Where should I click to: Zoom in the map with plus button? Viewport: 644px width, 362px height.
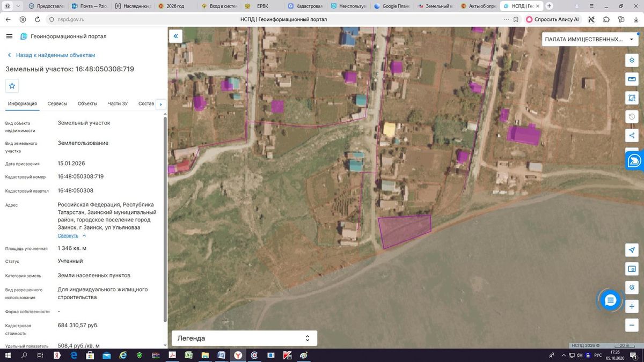coord(632,306)
